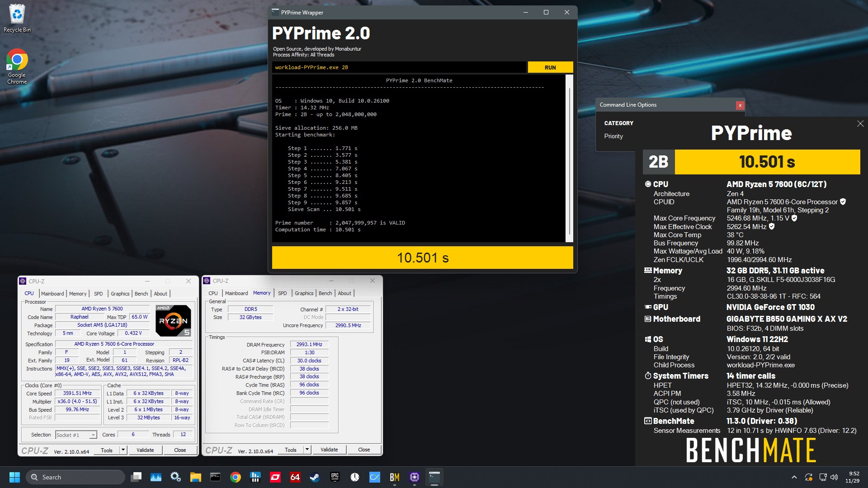The height and width of the screenshot is (488, 868).
Task: Open File Explorer from the taskbar
Action: [x=195, y=477]
